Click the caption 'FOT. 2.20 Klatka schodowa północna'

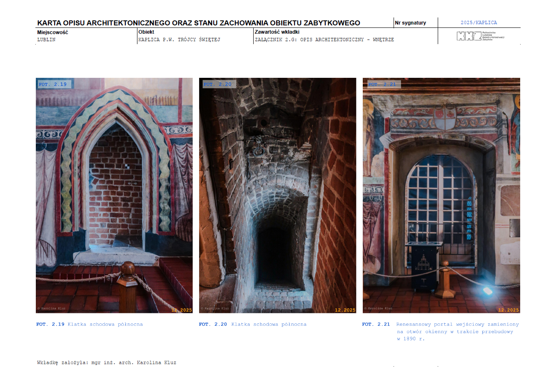click(253, 324)
